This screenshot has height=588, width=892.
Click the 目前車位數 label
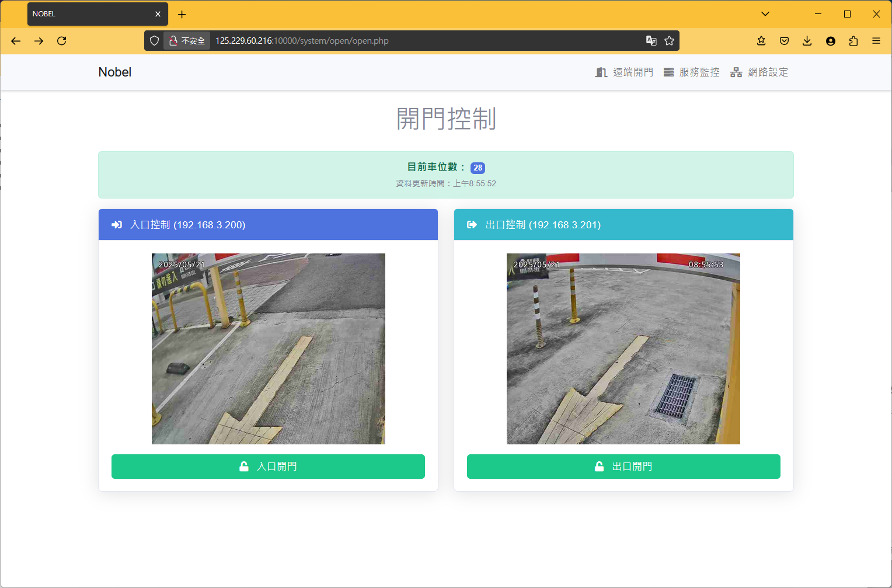[x=437, y=167]
